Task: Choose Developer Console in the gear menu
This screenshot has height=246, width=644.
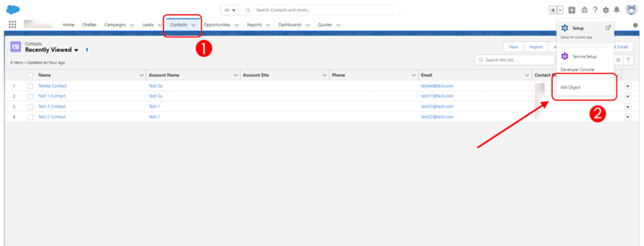Action: [x=577, y=70]
